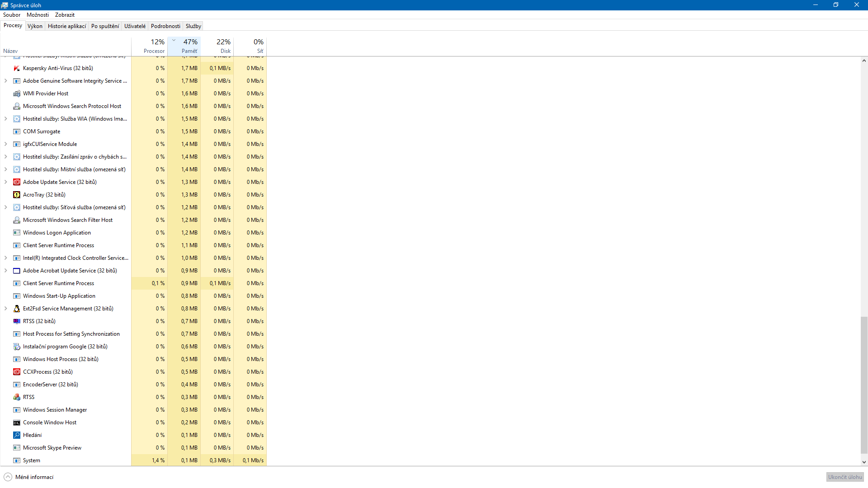868x488 pixels.
Task: Open the Zobrazit menu
Action: click(65, 15)
